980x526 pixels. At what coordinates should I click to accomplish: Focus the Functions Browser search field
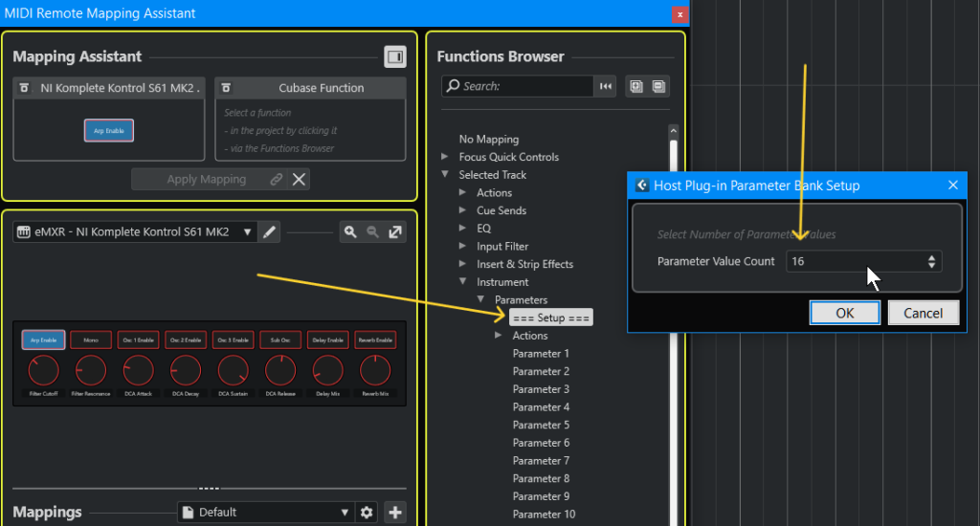coord(518,86)
